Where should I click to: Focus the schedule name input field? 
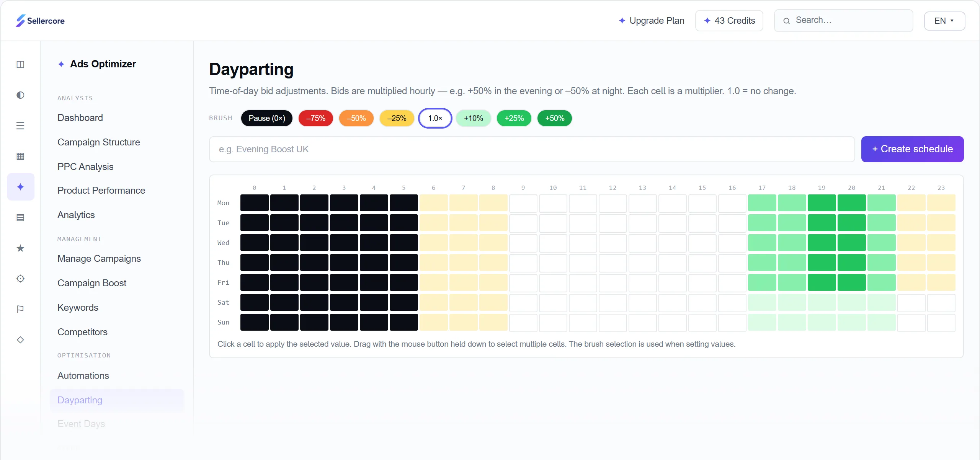[x=532, y=149]
